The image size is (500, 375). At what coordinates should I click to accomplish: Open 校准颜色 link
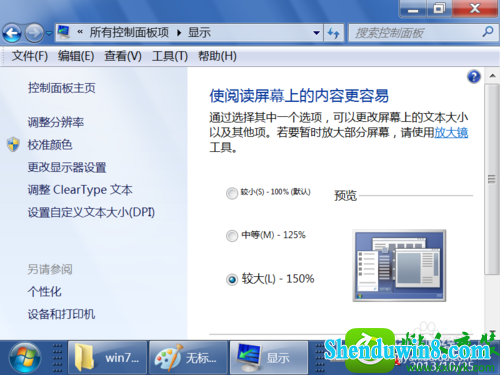click(x=50, y=145)
